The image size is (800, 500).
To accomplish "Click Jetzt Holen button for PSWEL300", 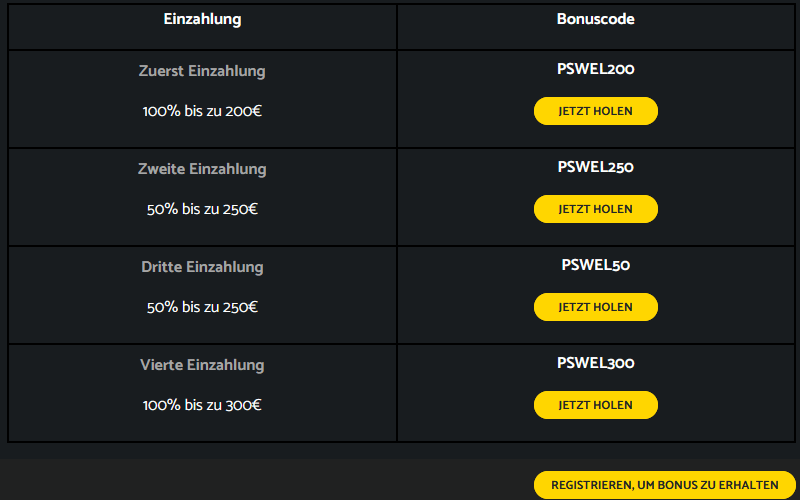I will click(x=595, y=405).
